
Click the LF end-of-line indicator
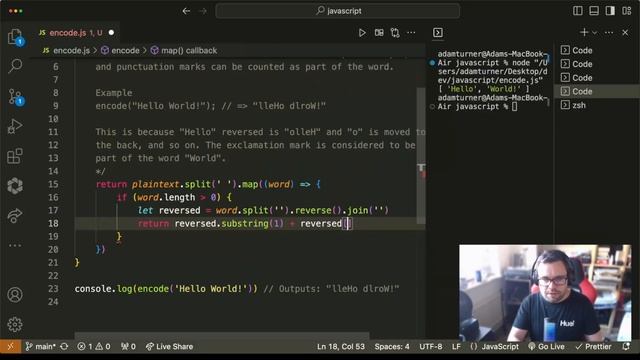456,347
